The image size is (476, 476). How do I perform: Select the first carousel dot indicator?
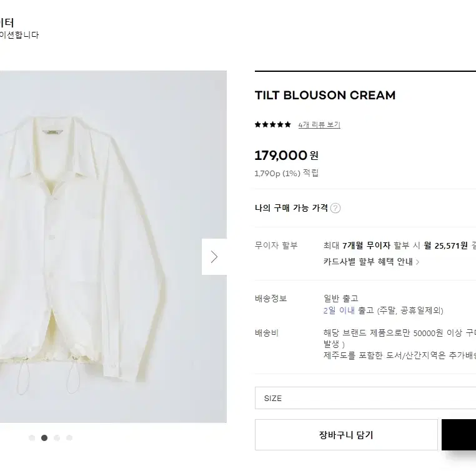pos(32,438)
